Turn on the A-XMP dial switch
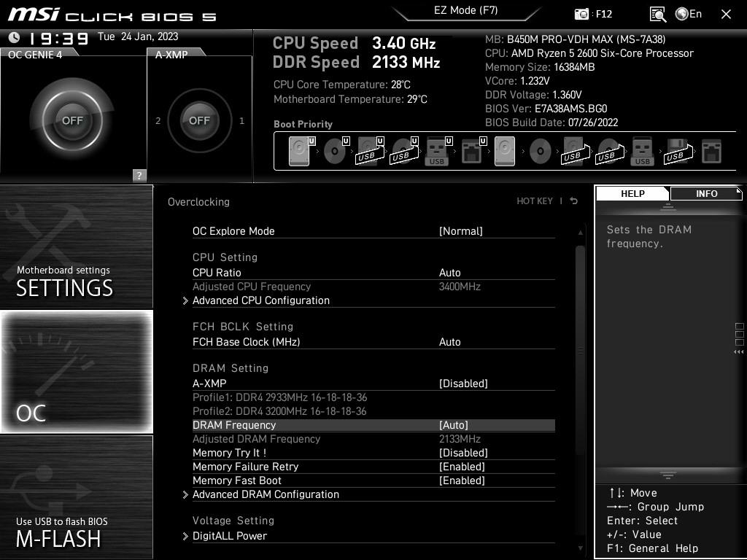Viewport: 747px width, 560px height. [x=199, y=120]
